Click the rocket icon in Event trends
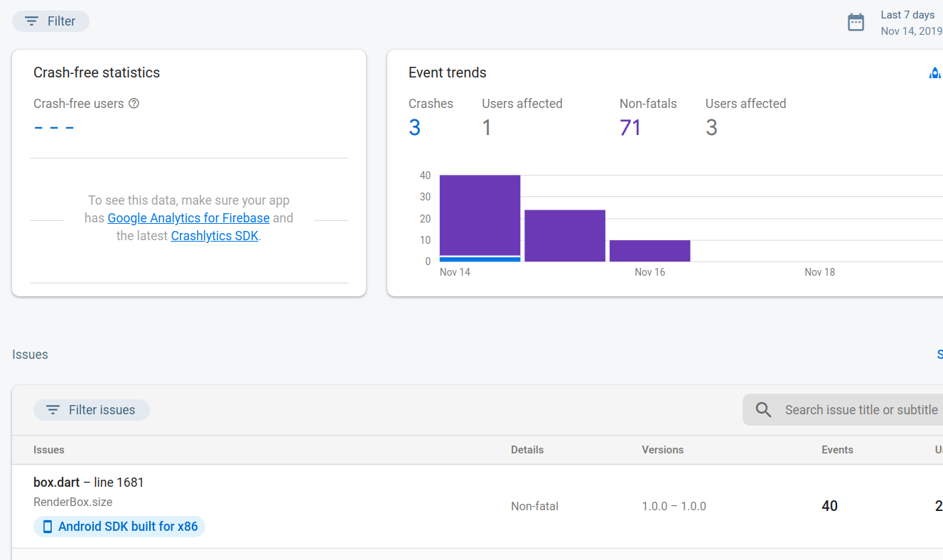 tap(935, 73)
